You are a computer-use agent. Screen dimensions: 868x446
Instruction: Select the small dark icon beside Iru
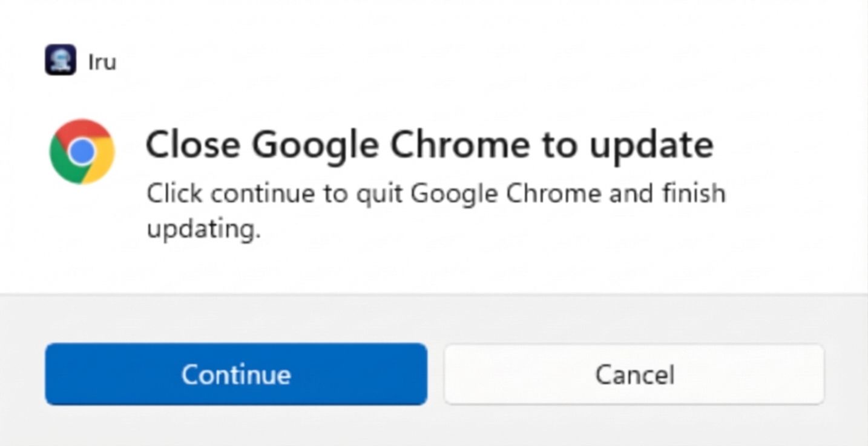[x=61, y=60]
